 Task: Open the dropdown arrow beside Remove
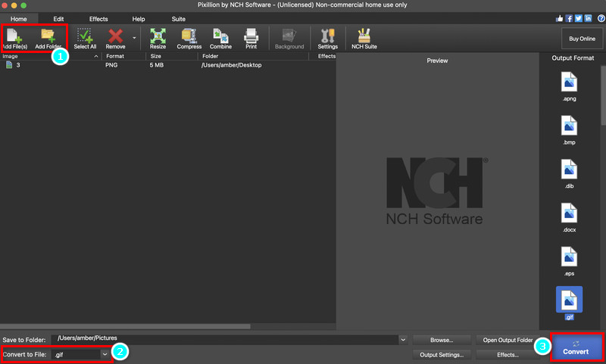click(134, 38)
